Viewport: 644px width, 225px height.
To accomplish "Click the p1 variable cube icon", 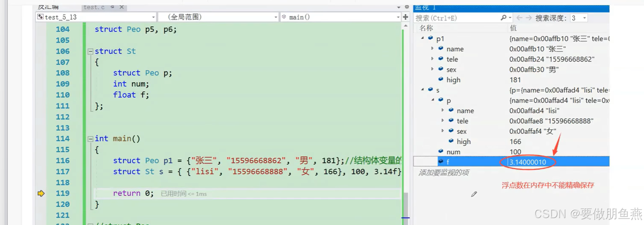I will pos(430,38).
